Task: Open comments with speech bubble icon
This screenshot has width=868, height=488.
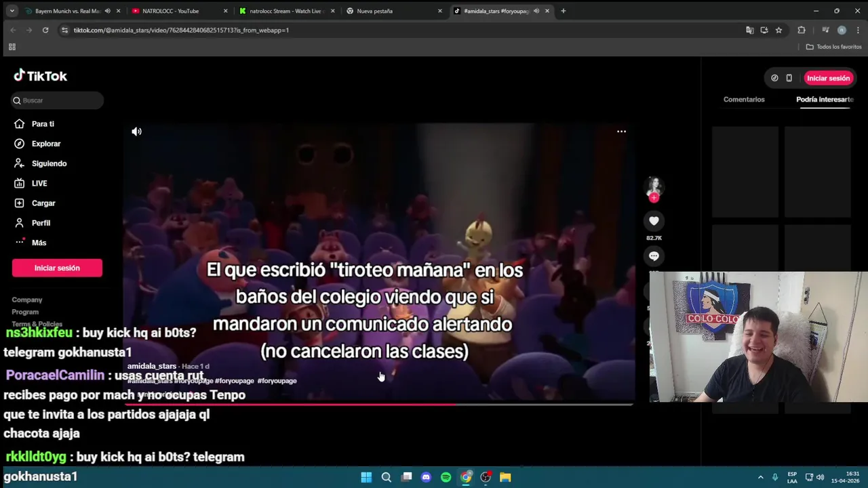Action: click(x=654, y=256)
